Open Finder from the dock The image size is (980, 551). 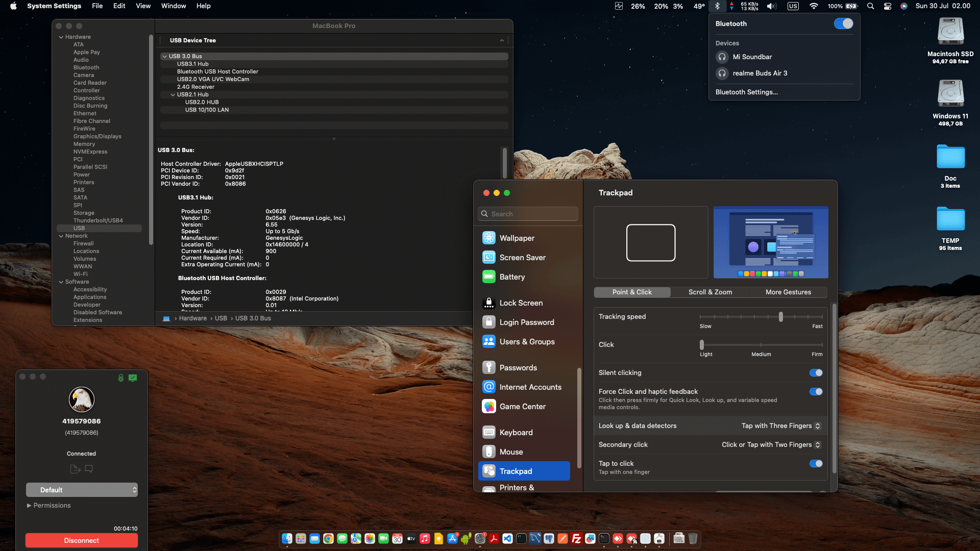tap(287, 538)
